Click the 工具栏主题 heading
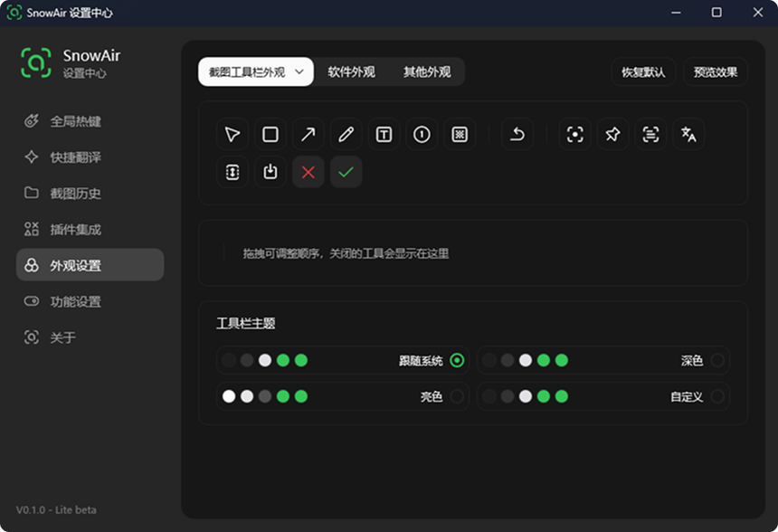778x532 pixels. pyautogui.click(x=245, y=324)
